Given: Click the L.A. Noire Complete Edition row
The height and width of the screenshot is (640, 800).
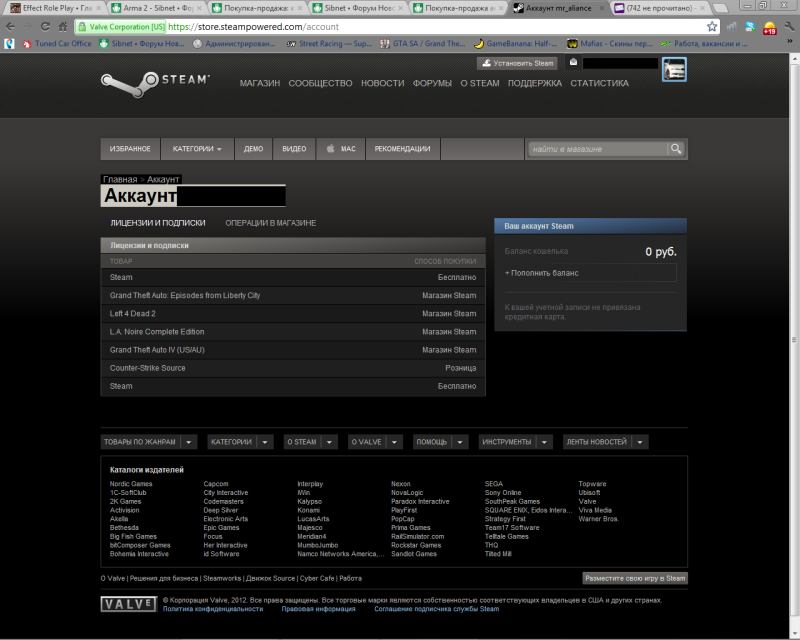Looking at the screenshot, I should click(293, 332).
